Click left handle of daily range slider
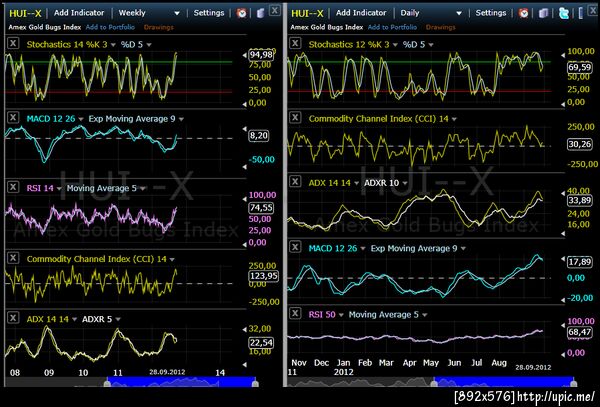This screenshot has width=600, height=407. [434, 383]
